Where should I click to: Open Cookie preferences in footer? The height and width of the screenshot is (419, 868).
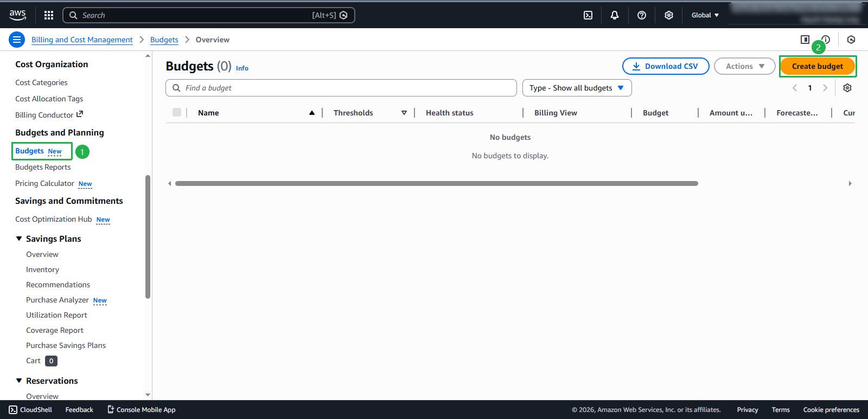[831, 410]
